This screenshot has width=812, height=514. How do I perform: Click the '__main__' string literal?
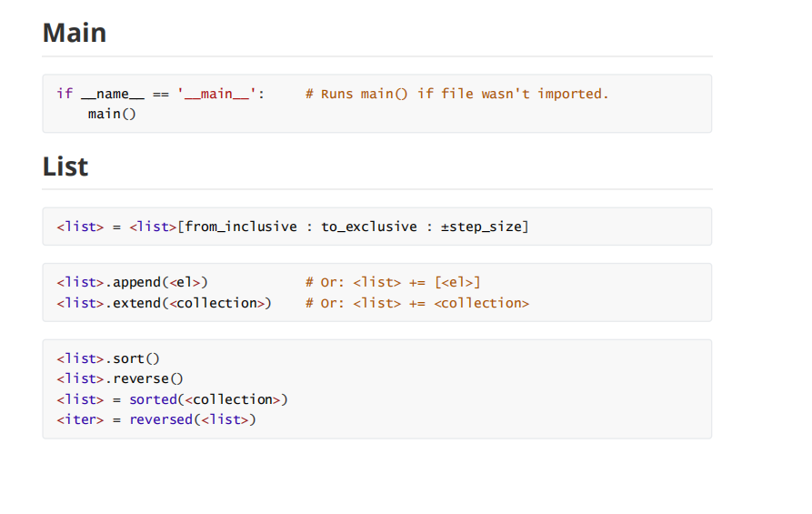(x=216, y=94)
